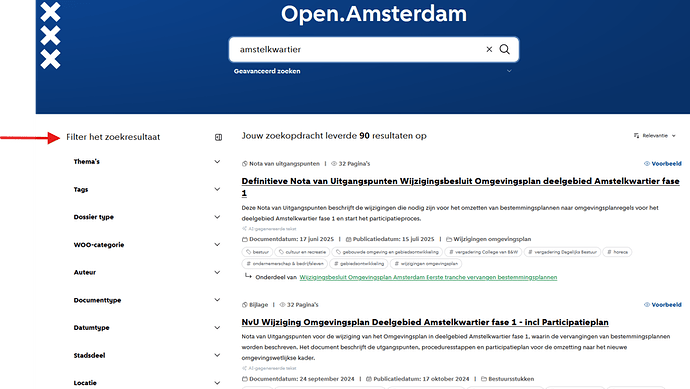Expand the Tags filter

147,189
